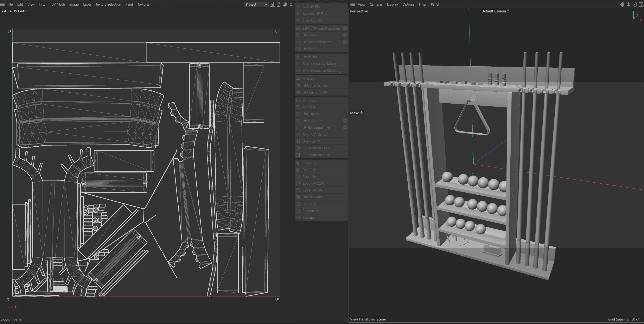Open the UV Mesh menu
Screen dimensions: 644x324
(x=58, y=5)
